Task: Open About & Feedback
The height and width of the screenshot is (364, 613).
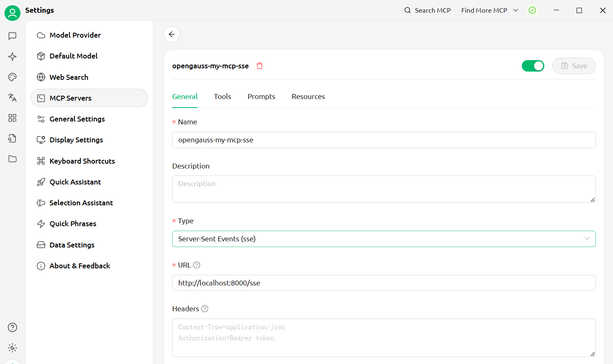Action: point(89,266)
